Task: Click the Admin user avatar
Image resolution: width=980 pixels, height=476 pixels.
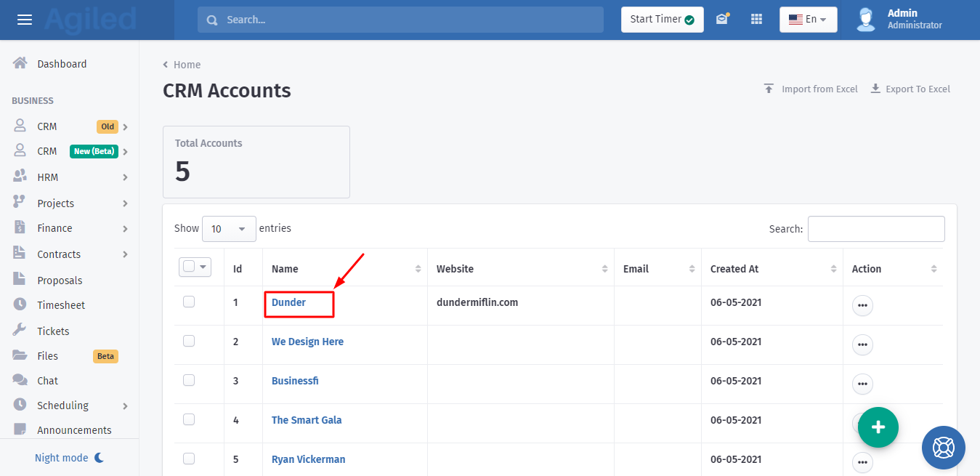Action: (865, 20)
